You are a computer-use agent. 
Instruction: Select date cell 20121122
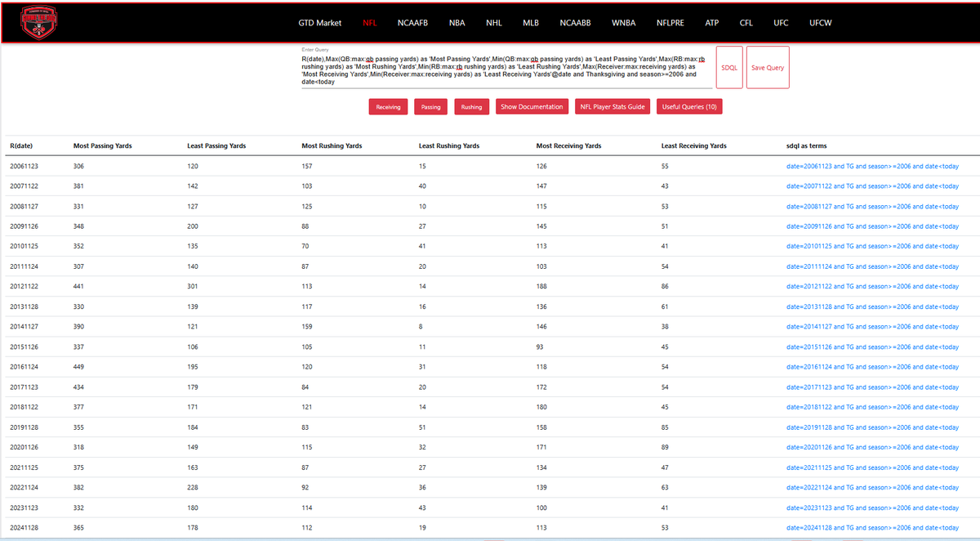24,287
